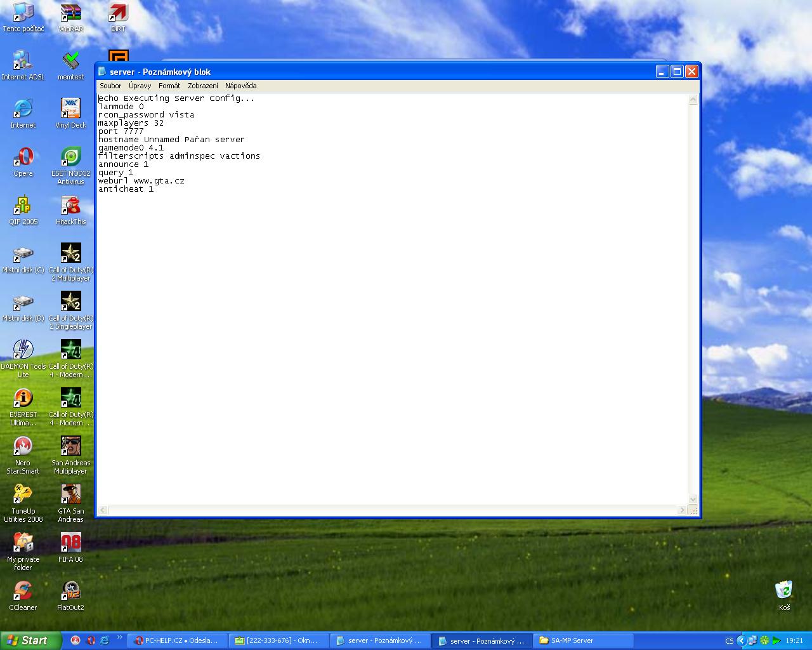Click the 'gamemode0 4.1' line
This screenshot has width=812, height=650.
131,148
